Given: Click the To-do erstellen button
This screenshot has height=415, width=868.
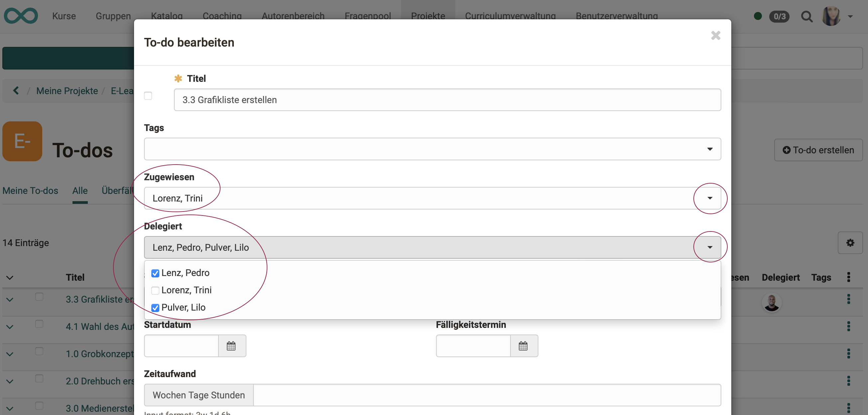Looking at the screenshot, I should (818, 150).
